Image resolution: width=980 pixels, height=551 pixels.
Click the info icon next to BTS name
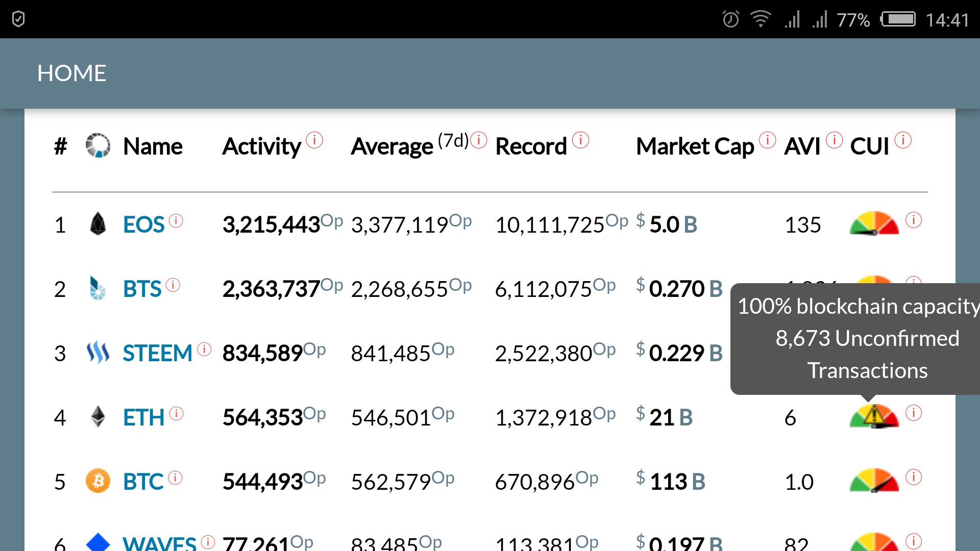click(173, 285)
